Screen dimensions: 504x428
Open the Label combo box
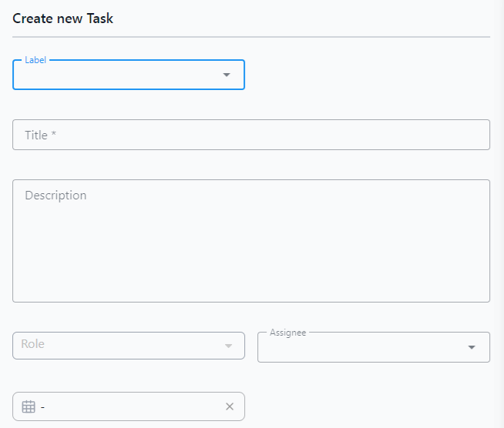[x=129, y=75]
